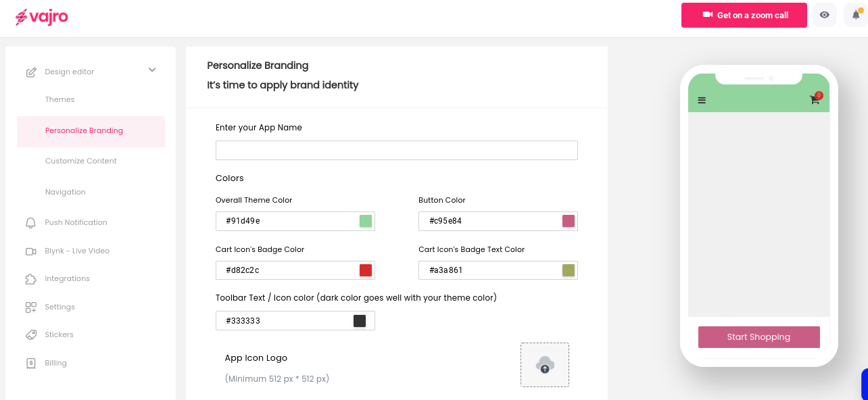Select the Blynk - Live Video camera icon
868x400 pixels.
coord(30,251)
